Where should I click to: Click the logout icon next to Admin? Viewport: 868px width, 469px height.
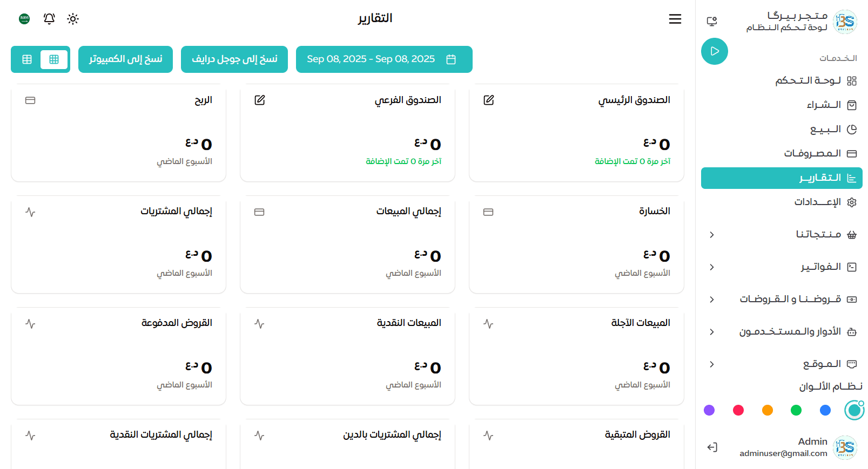pos(712,447)
